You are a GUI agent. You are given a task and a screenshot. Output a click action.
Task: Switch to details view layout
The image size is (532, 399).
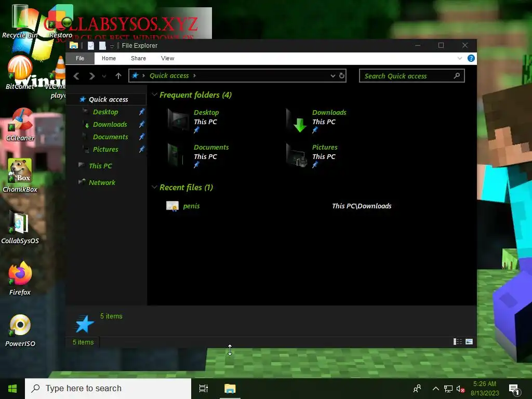(x=458, y=342)
